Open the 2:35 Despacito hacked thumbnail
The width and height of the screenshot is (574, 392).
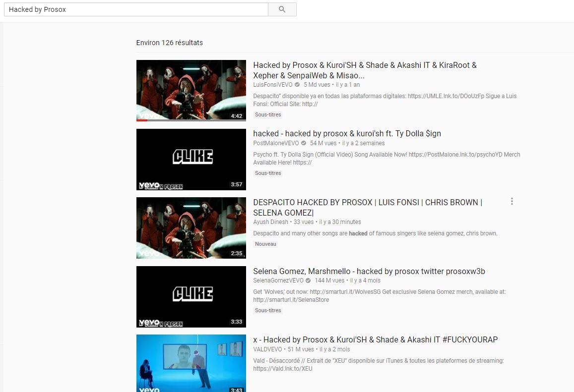191,228
